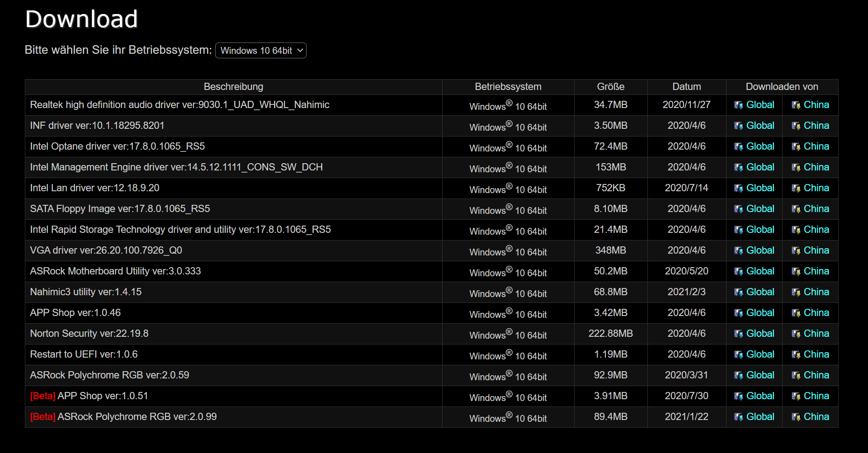Click the Download page heading

click(81, 19)
